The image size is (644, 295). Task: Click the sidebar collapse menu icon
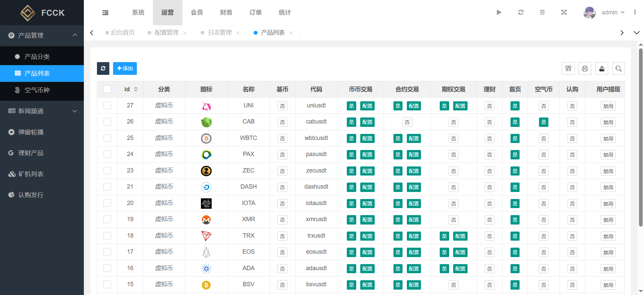(105, 13)
